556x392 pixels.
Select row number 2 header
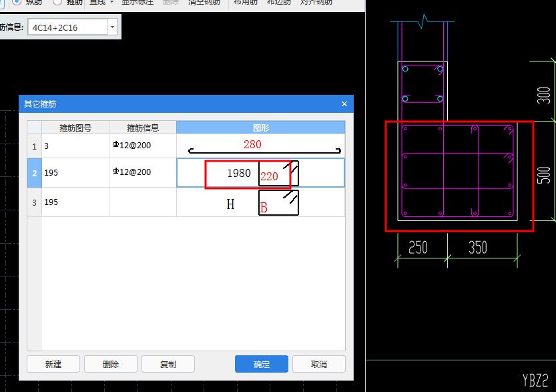click(x=35, y=173)
